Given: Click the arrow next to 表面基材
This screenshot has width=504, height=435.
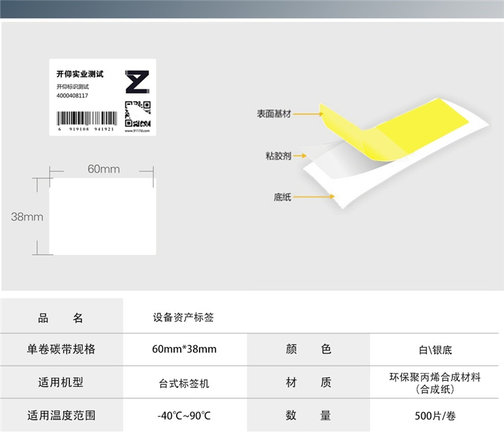Looking at the screenshot, I should pos(307,114).
